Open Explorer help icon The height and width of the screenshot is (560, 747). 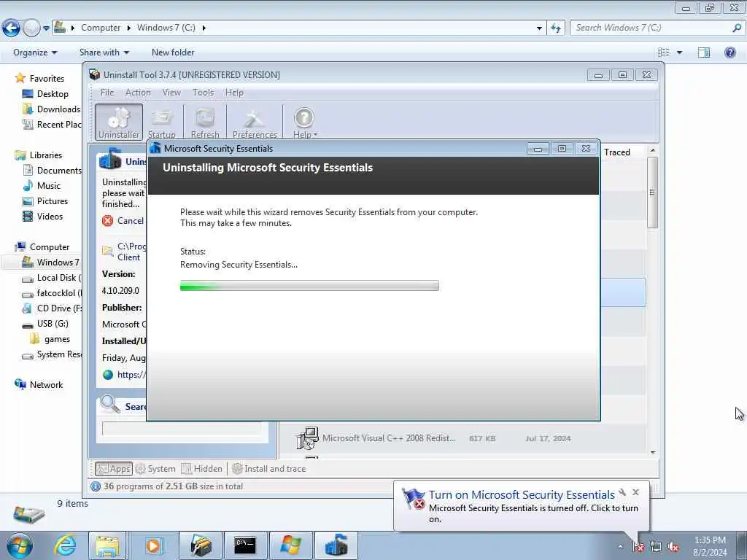point(729,52)
